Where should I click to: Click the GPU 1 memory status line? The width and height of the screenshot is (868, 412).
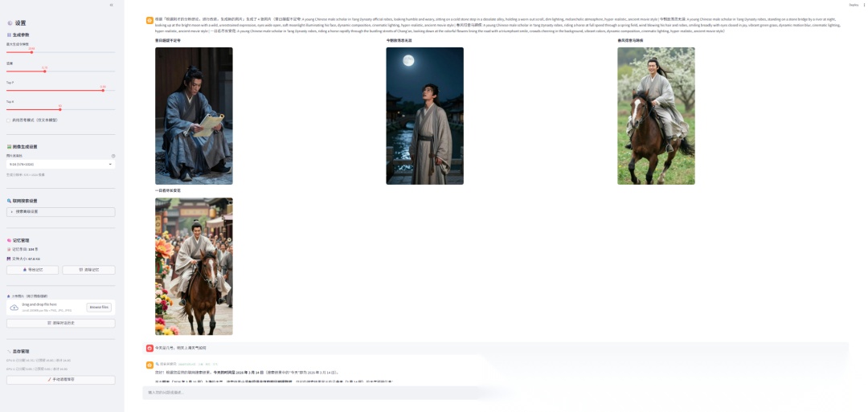pyautogui.click(x=37, y=369)
